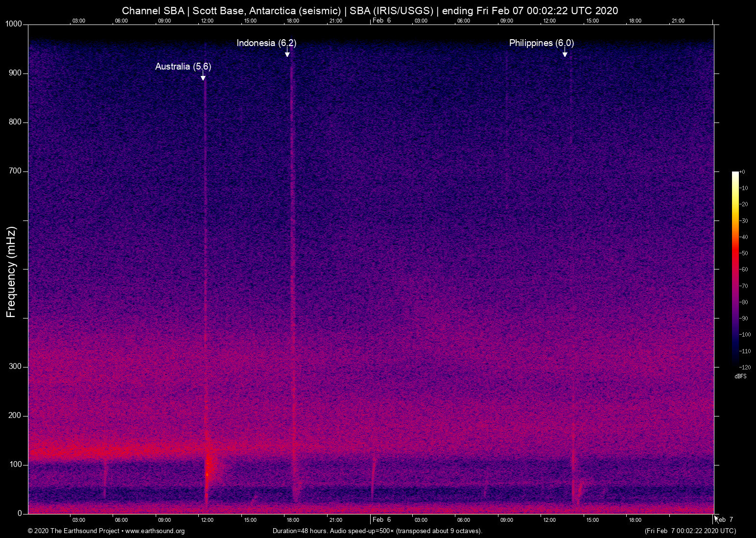Screen dimensions: 756x538
Task: Select the 100 mHz frequency gridline label
Action: [x=15, y=464]
